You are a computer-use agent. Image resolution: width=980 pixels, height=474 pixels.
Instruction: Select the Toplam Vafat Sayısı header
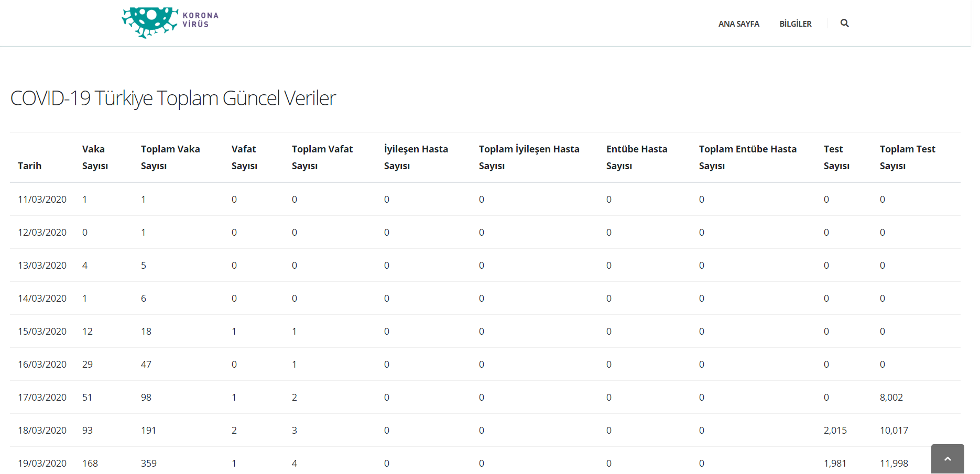[x=322, y=157]
